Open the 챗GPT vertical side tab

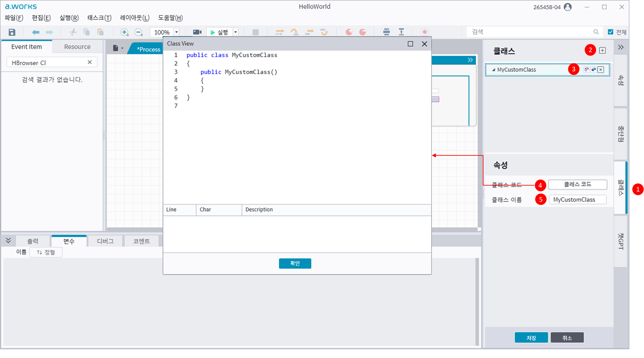pos(621,241)
